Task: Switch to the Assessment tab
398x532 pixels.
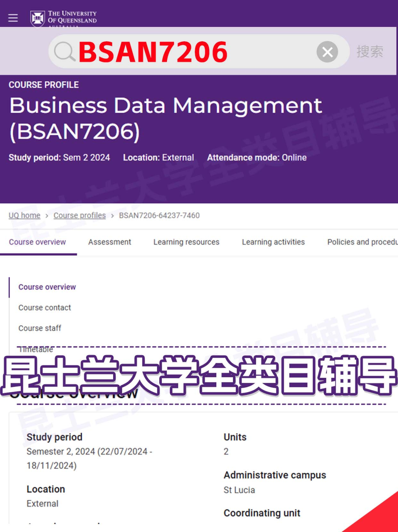Action: pos(109,242)
